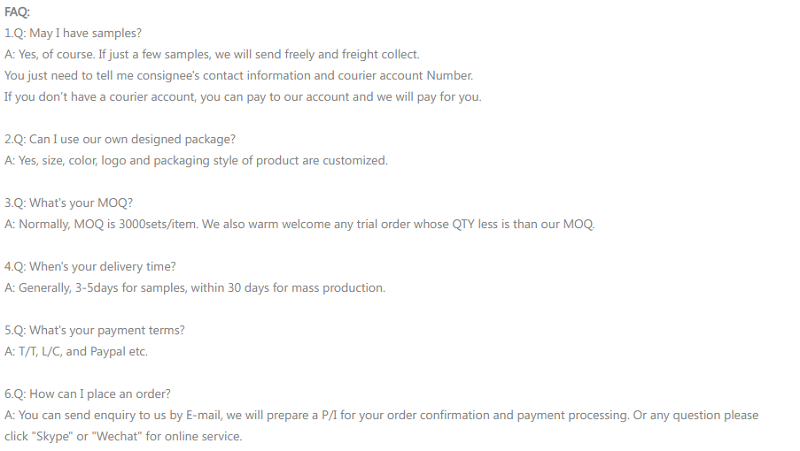The image size is (800, 451).
Task: Click the line starting 'If you don't have a courier account'
Action: tap(242, 97)
